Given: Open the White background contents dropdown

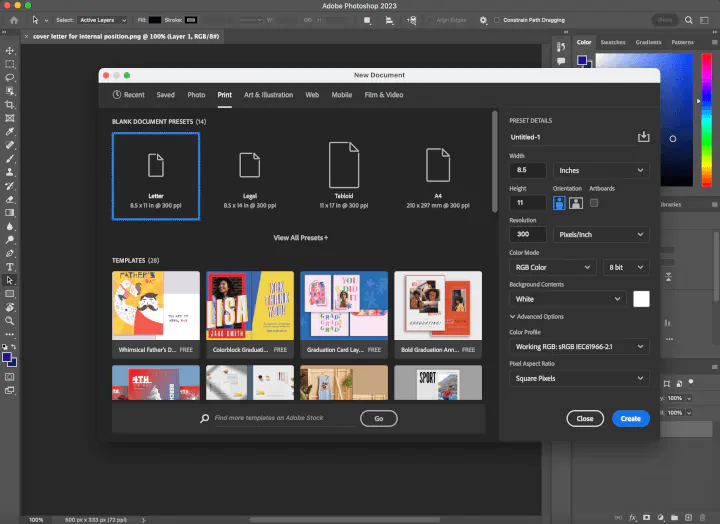Looking at the screenshot, I should click(x=568, y=299).
